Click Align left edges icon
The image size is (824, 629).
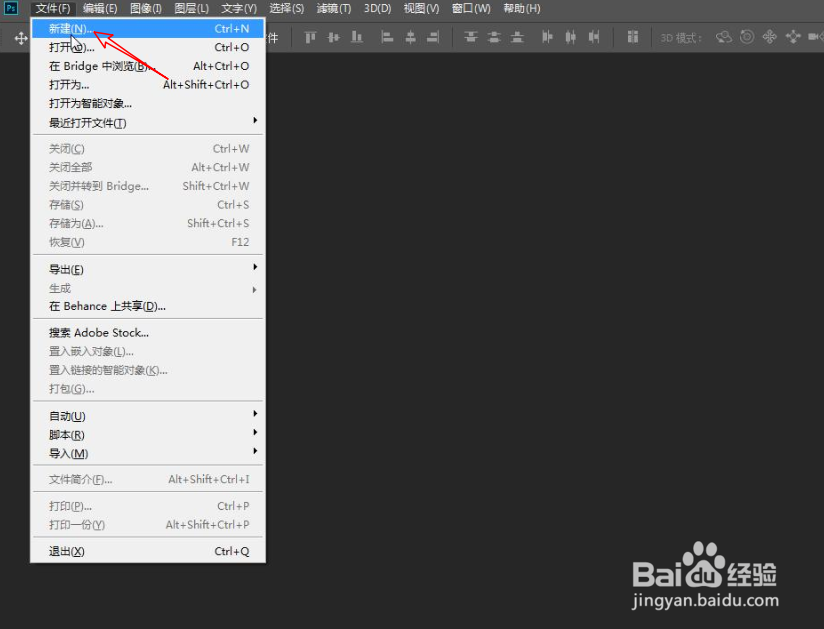click(387, 37)
